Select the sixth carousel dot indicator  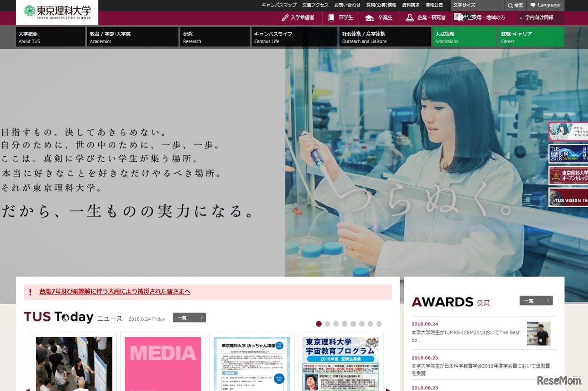pyautogui.click(x=362, y=324)
